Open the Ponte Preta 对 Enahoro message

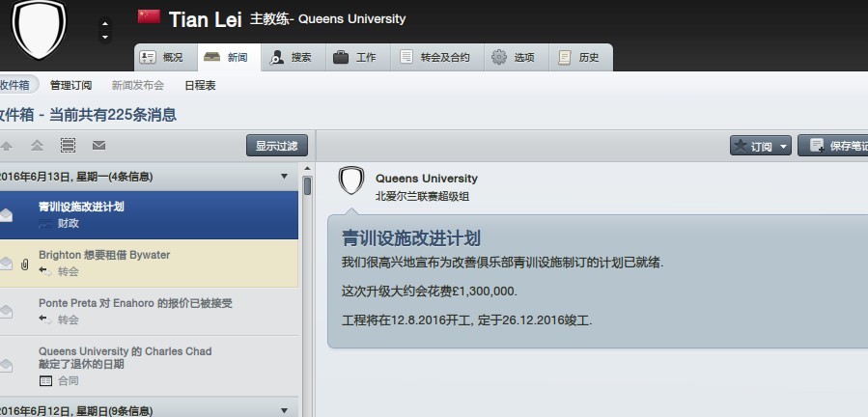coord(135,310)
